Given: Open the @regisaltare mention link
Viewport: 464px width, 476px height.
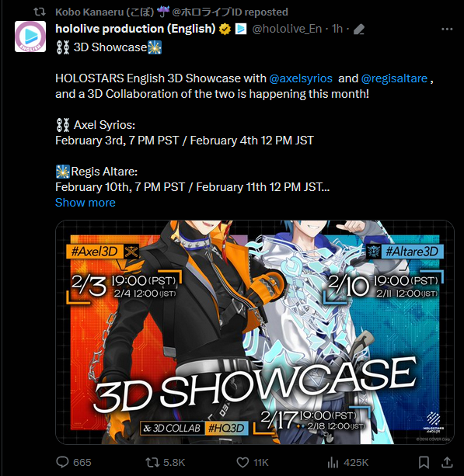Looking at the screenshot, I should point(394,78).
